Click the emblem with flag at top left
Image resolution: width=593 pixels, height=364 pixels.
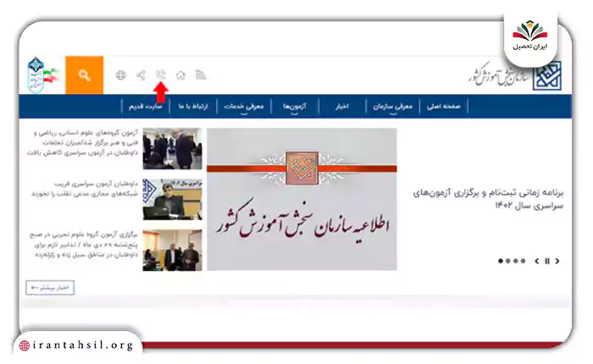pyautogui.click(x=43, y=74)
